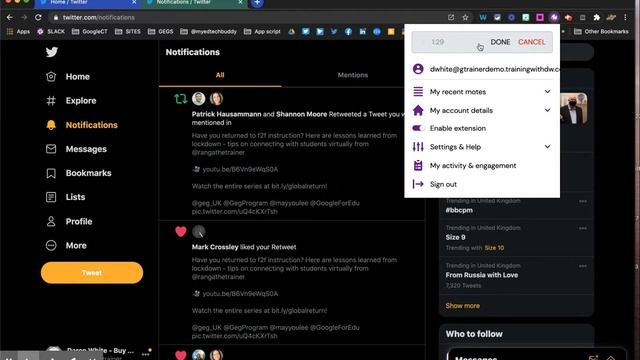This screenshot has height=360, width=640.
Task: Click the My account details house icon
Action: pyautogui.click(x=418, y=110)
